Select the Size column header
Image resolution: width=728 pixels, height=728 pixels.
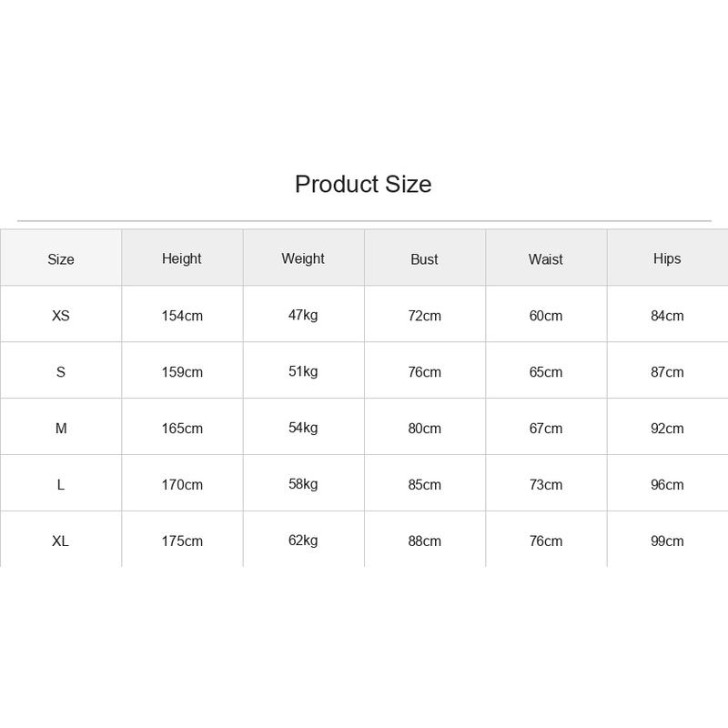pyautogui.click(x=61, y=259)
